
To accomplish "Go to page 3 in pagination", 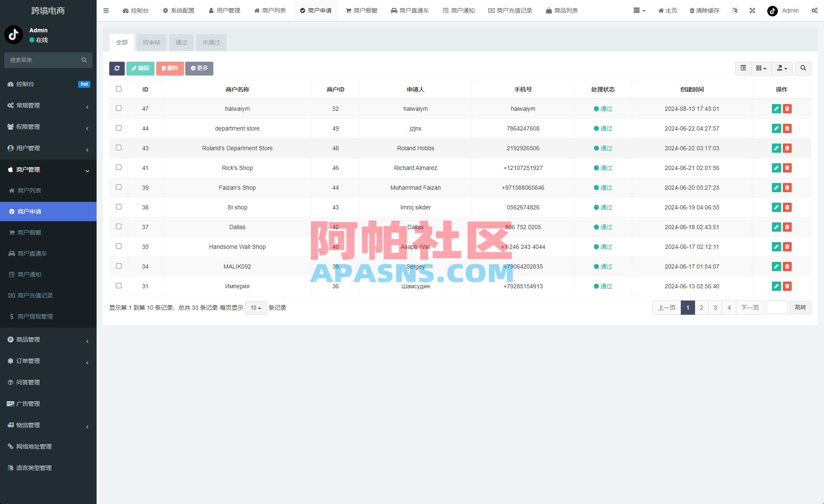I will 715,308.
